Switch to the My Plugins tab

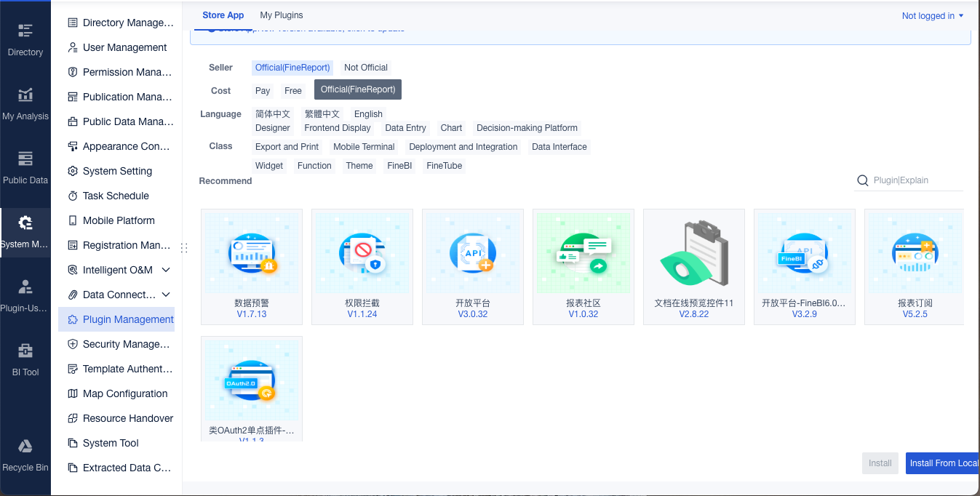(282, 15)
